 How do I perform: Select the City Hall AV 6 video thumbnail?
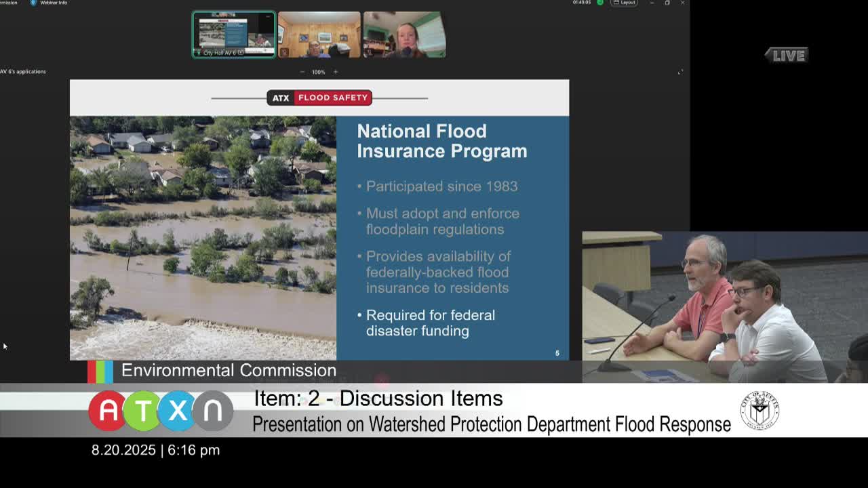tap(234, 35)
